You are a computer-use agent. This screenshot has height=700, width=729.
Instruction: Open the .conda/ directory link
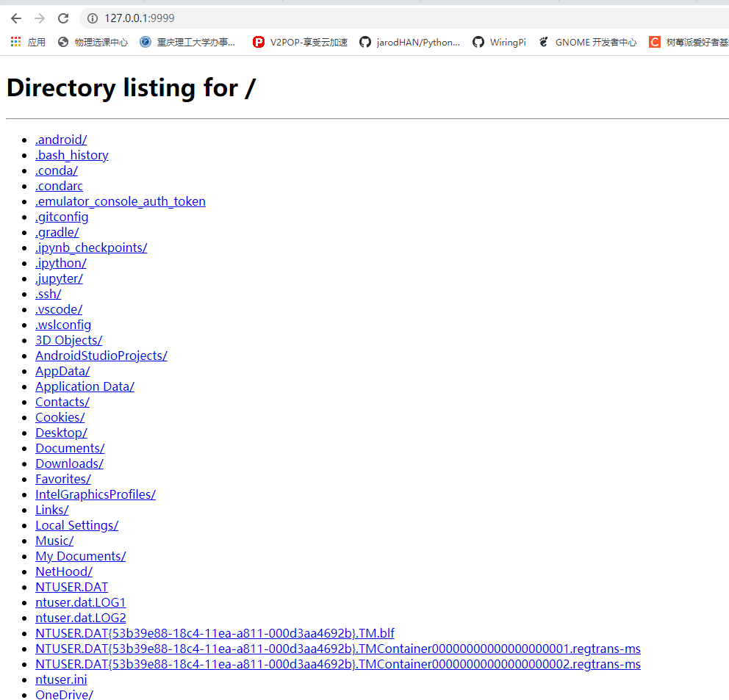57,170
